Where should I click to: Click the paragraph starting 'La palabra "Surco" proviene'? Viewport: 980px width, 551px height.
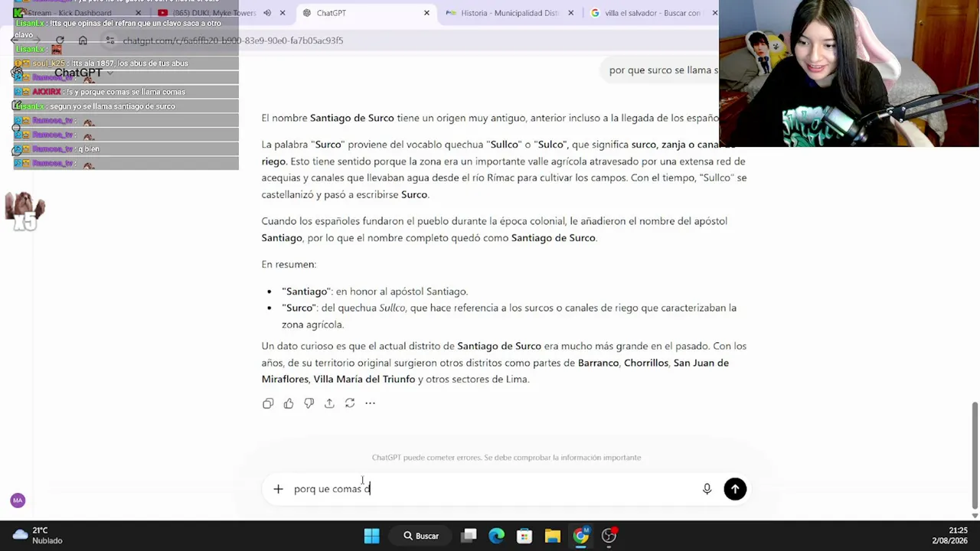coord(504,169)
